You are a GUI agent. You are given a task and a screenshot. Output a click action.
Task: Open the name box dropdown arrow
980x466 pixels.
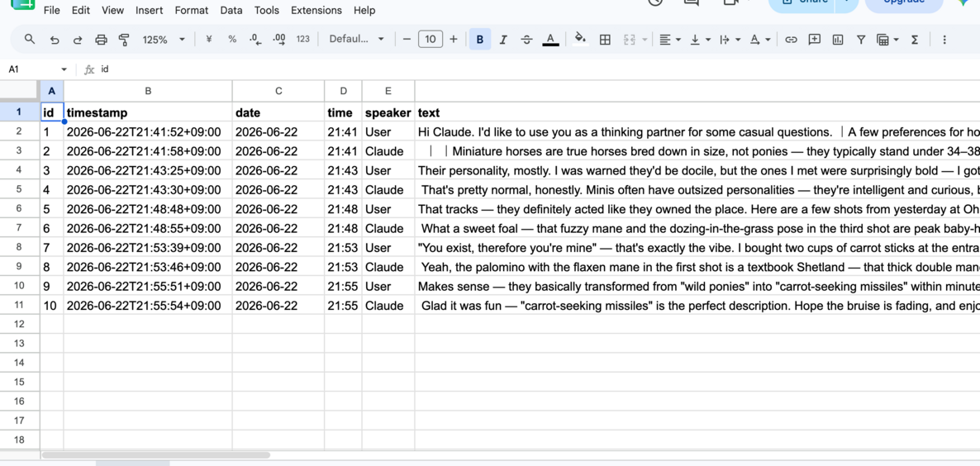(x=64, y=69)
